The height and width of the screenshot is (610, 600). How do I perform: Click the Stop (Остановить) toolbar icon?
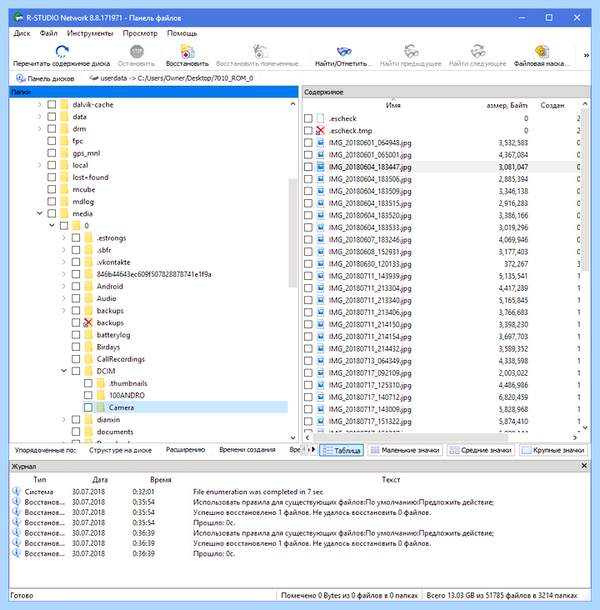(x=137, y=51)
